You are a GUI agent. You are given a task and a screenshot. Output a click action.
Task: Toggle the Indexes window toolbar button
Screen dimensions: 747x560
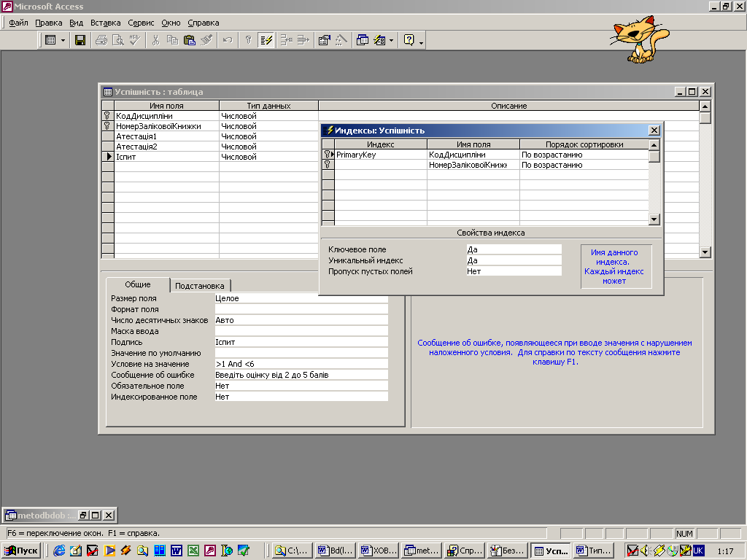click(266, 41)
